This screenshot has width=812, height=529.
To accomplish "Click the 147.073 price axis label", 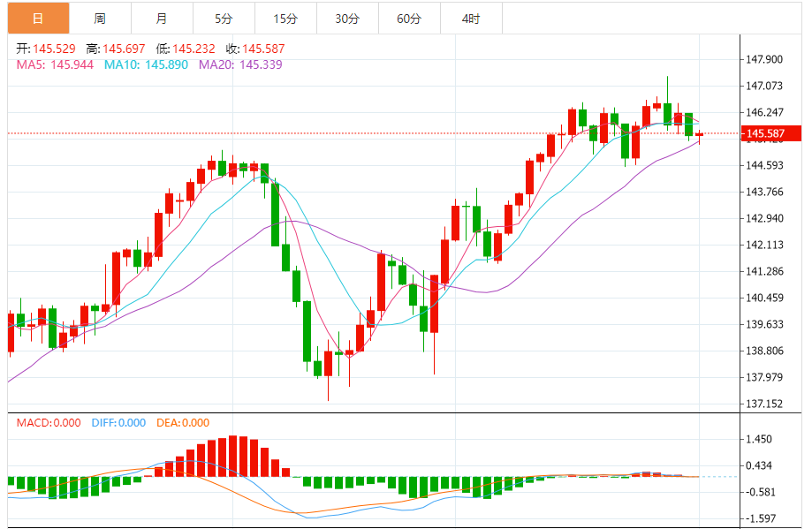I will (764, 86).
